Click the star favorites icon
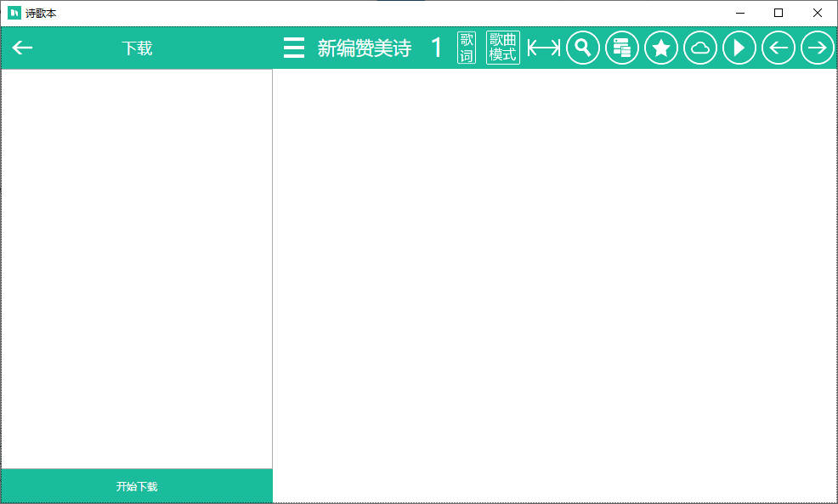 click(x=661, y=48)
